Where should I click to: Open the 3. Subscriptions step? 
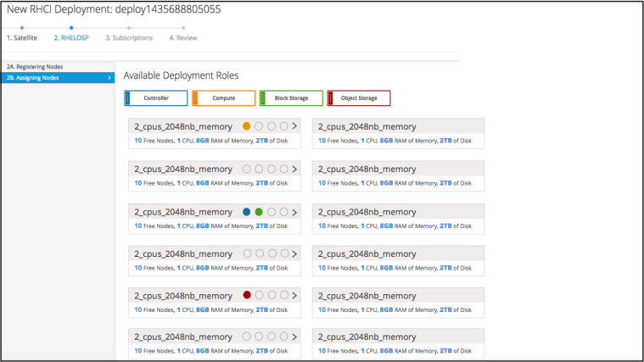click(129, 38)
